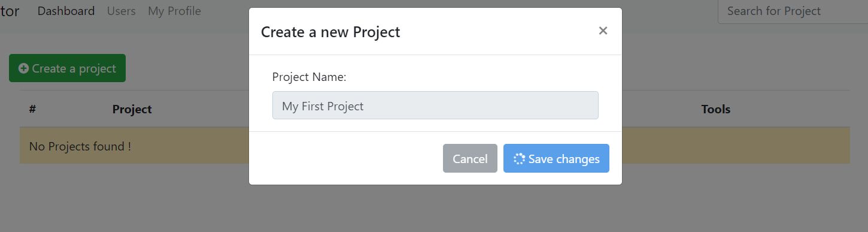The width and height of the screenshot is (868, 232).
Task: Click the Search for Project box
Action: point(793,12)
